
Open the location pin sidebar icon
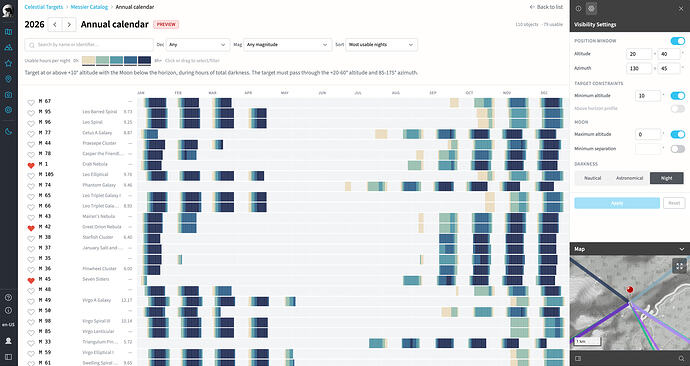[x=8, y=79]
